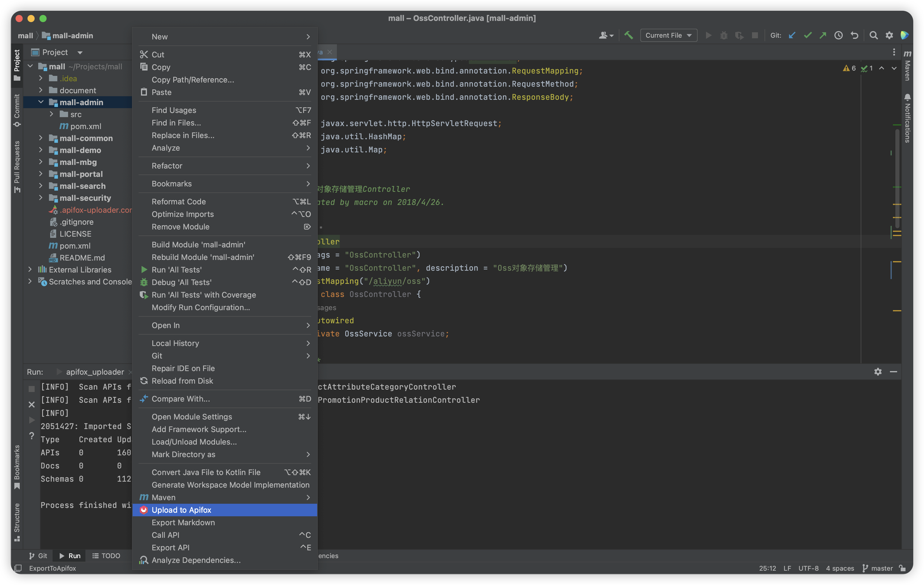This screenshot has height=585, width=924.
Task: Select Copy Path/Reference menu entry
Action: (x=225, y=79)
